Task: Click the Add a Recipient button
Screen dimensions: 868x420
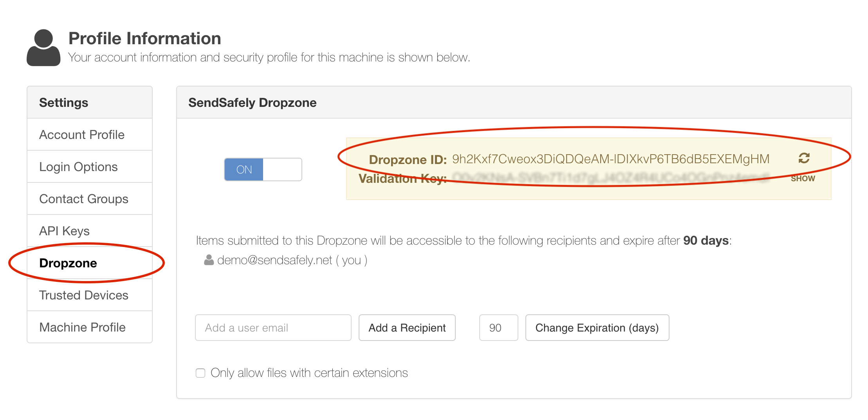Action: pos(407,328)
